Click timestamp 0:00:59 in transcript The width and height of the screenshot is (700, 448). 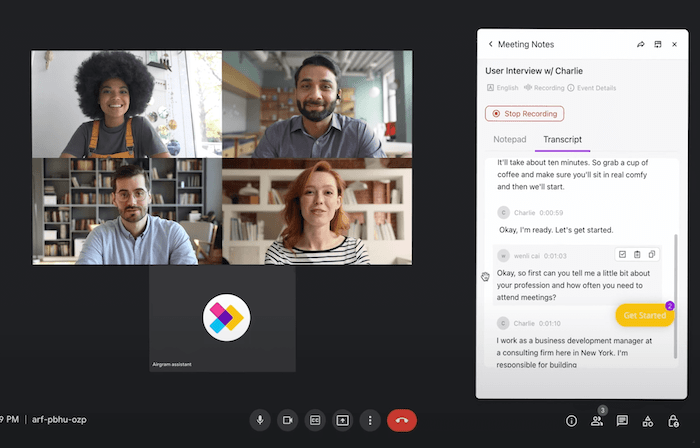pyautogui.click(x=551, y=213)
